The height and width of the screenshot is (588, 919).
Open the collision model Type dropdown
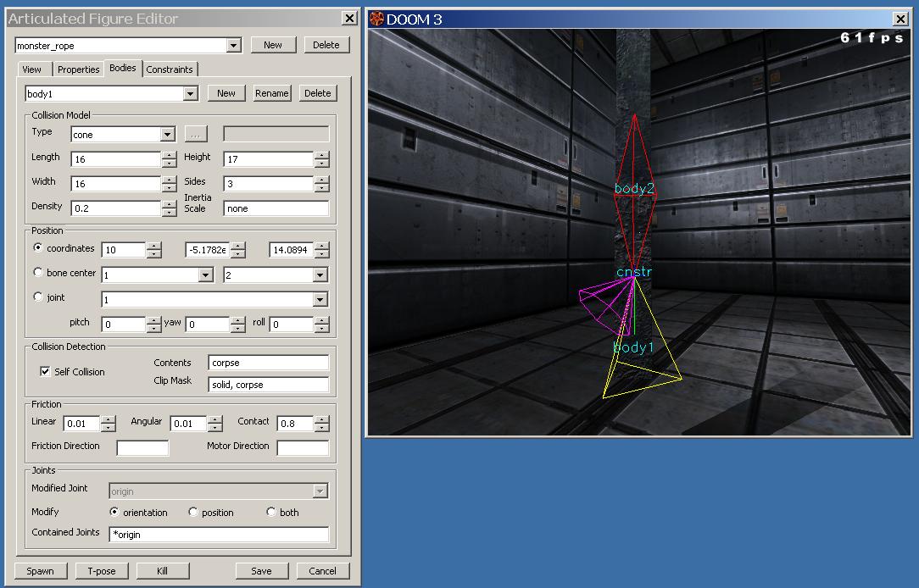coord(167,135)
